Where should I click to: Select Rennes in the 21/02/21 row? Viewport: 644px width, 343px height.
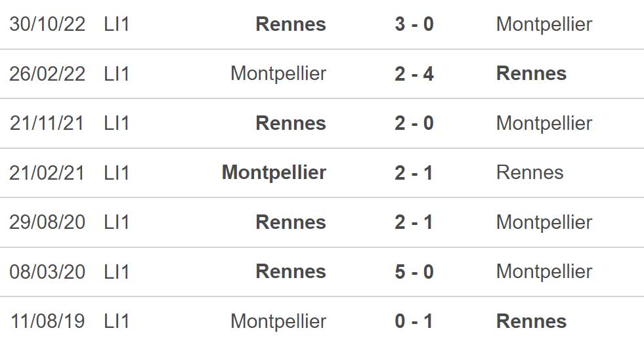pos(530,172)
